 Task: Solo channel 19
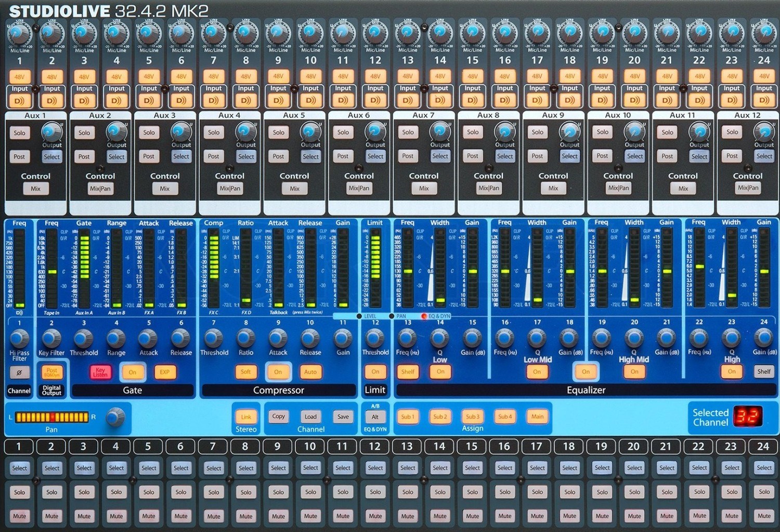click(x=602, y=492)
